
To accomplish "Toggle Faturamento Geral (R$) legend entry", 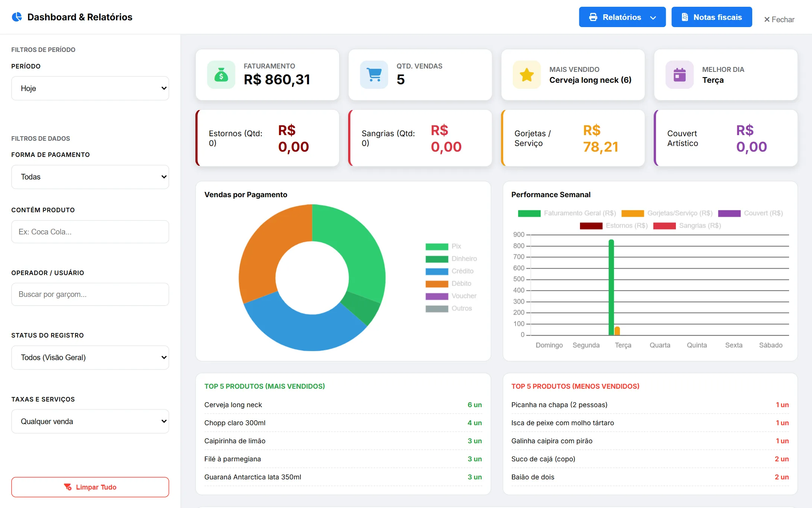I will [567, 213].
